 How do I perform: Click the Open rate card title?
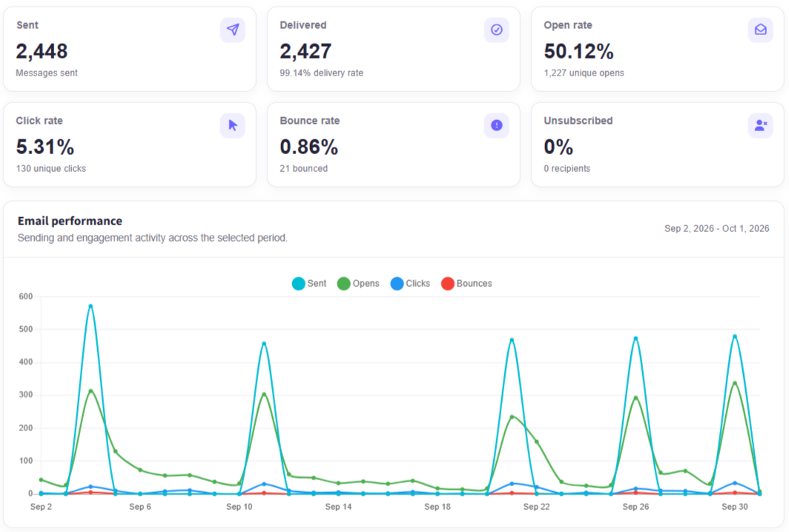pos(567,25)
